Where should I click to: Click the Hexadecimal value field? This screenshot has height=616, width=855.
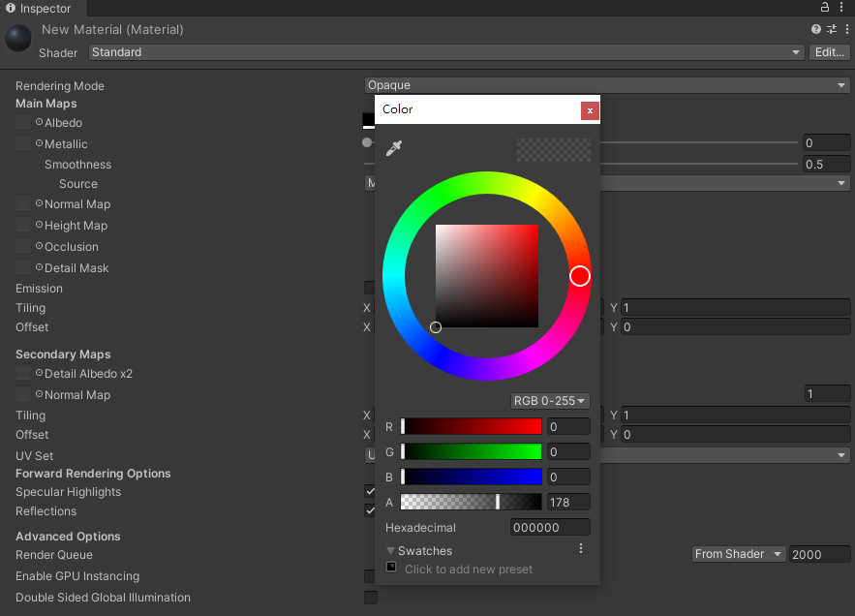tap(550, 528)
